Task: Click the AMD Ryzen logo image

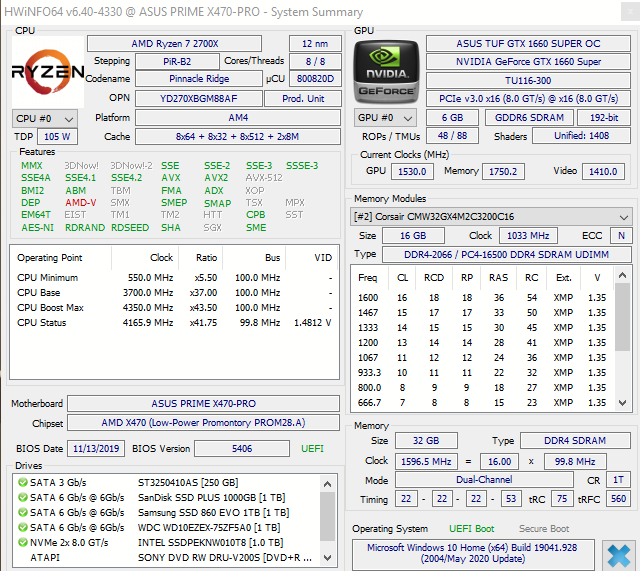Action: point(48,72)
